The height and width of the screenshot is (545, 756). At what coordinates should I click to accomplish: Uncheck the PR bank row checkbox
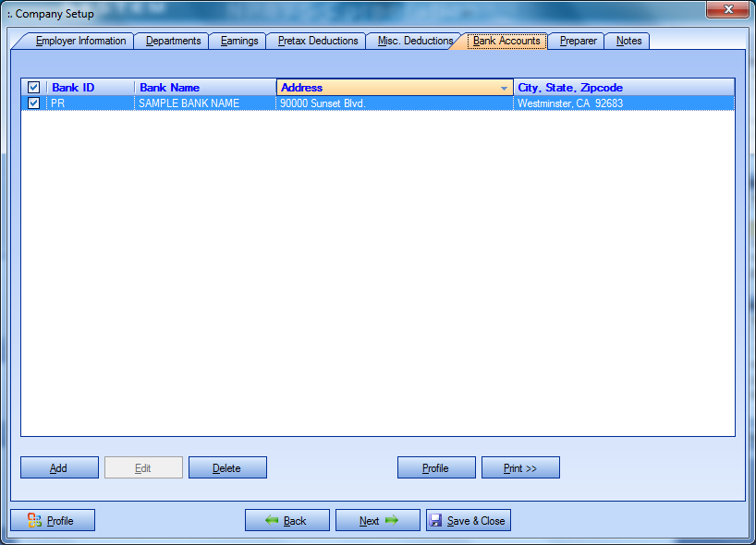point(33,103)
